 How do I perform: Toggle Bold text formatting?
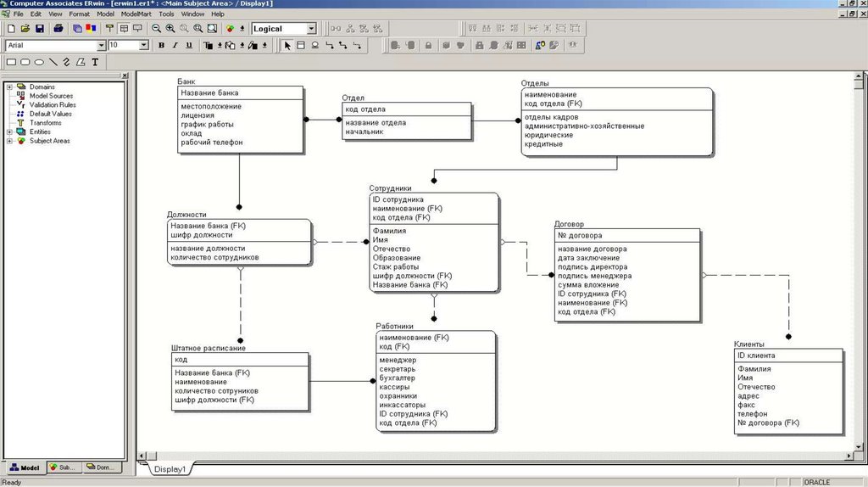click(x=162, y=45)
